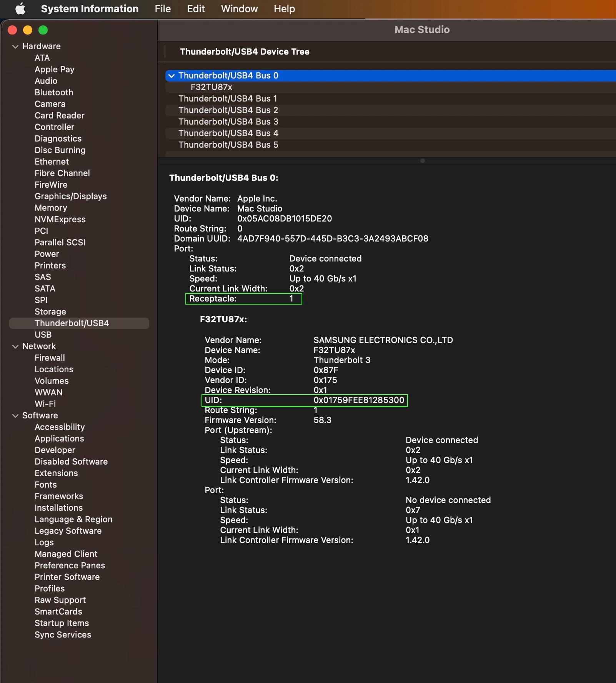Collapse the Hardware section chevron

click(15, 47)
